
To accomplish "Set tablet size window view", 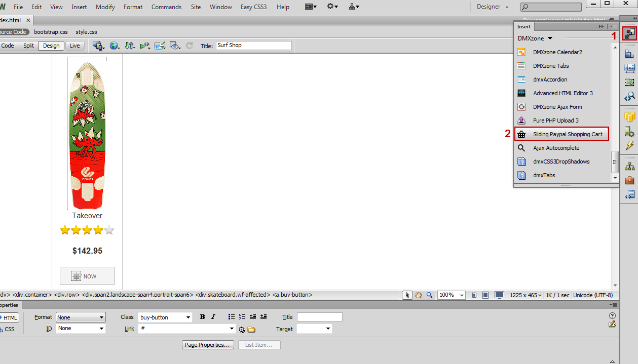I will [485, 295].
